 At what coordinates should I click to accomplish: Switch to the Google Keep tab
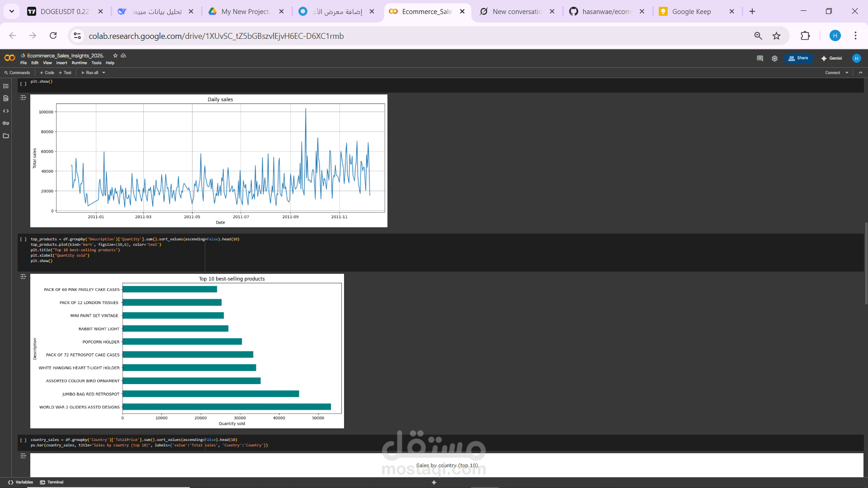coord(691,11)
